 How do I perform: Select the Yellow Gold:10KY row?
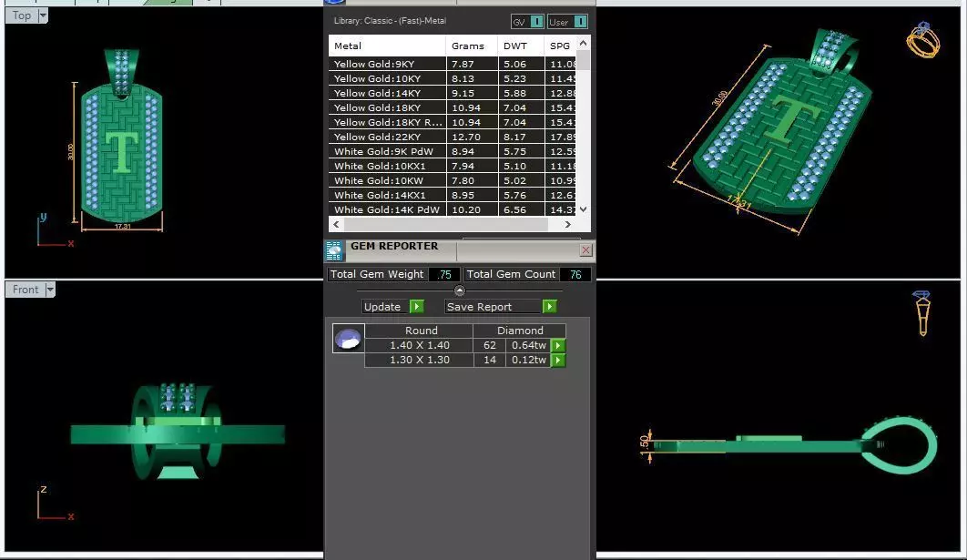[453, 79]
